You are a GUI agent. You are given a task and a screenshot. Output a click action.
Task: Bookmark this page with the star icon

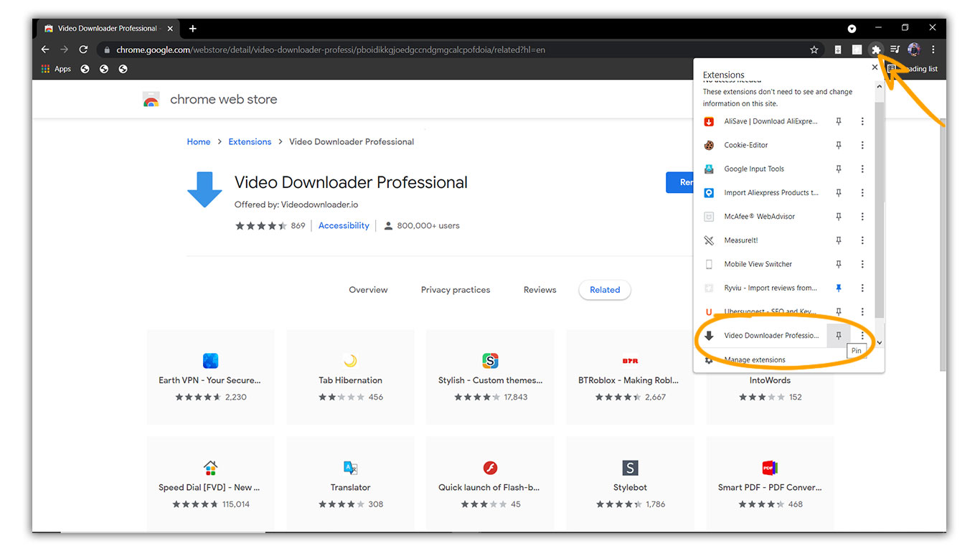[814, 50]
